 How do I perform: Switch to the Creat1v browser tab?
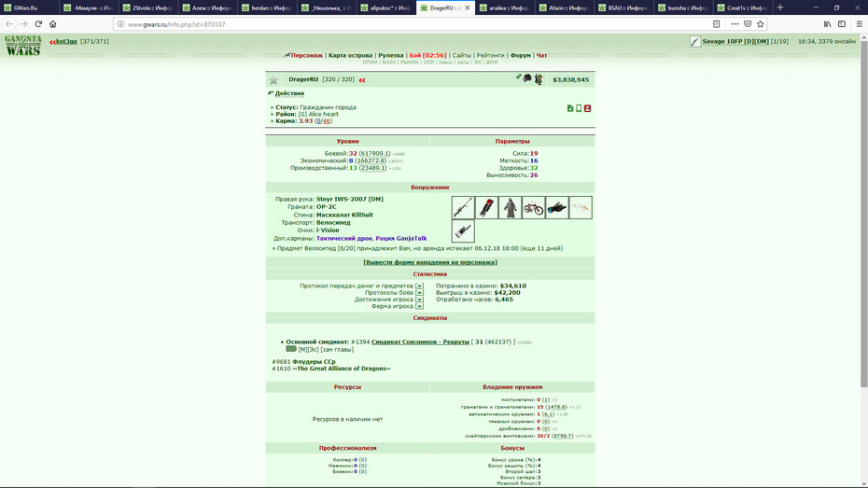click(742, 7)
